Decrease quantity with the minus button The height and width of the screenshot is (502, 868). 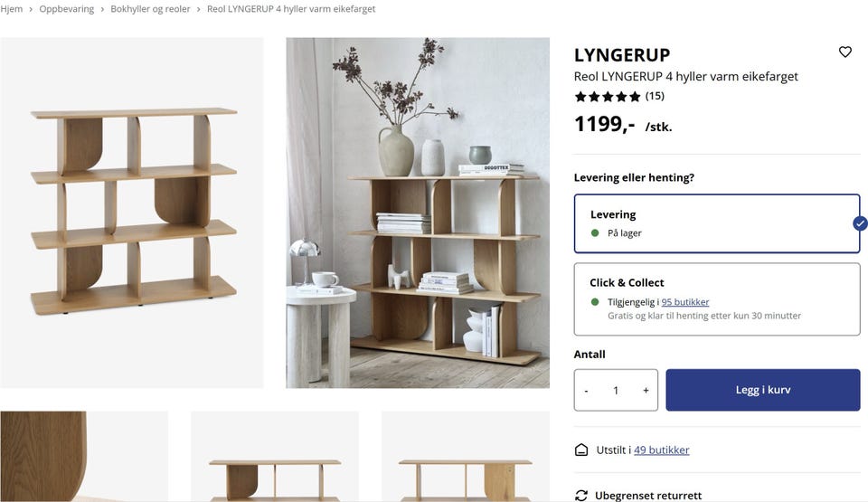coord(586,390)
